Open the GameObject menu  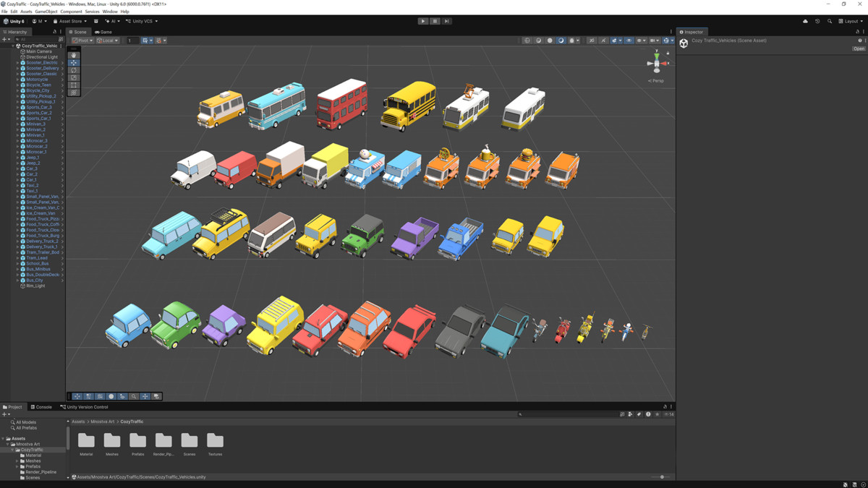[46, 12]
